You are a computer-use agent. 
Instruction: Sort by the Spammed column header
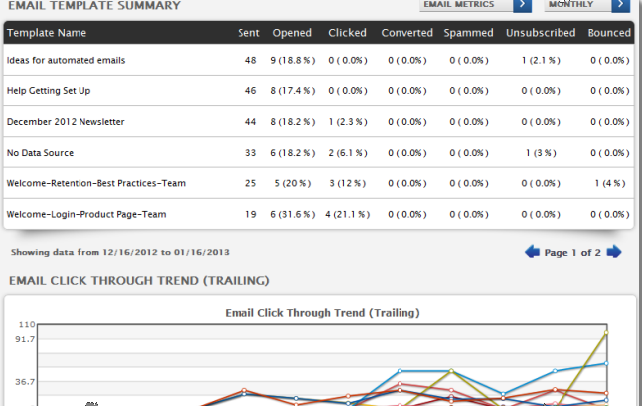468,33
